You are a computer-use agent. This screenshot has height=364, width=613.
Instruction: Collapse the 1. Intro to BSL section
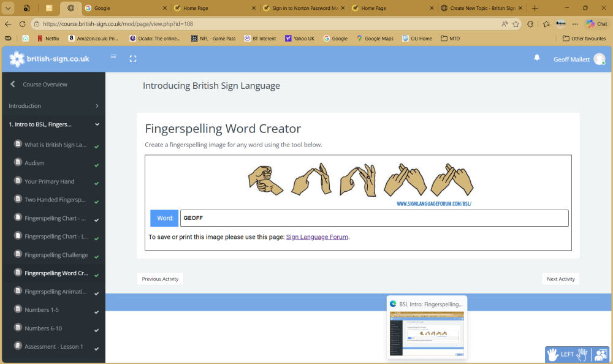tap(97, 124)
